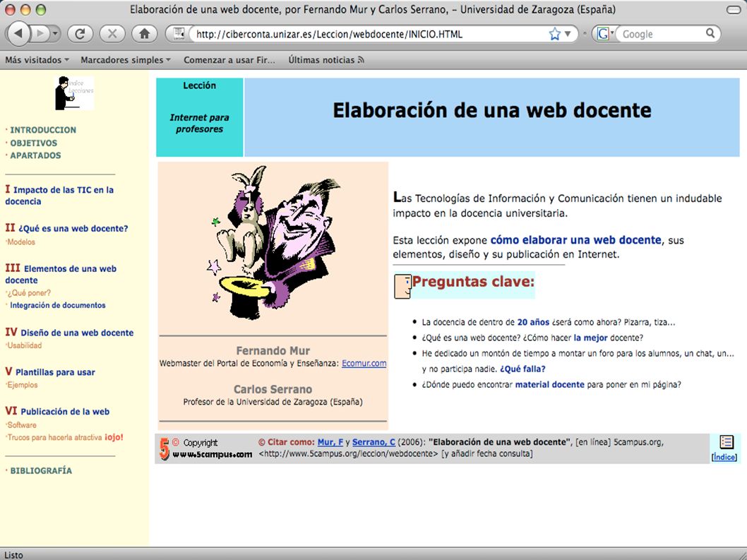Click the site identity icon in address bar
Viewport: 747px width, 560px height.
(x=179, y=33)
